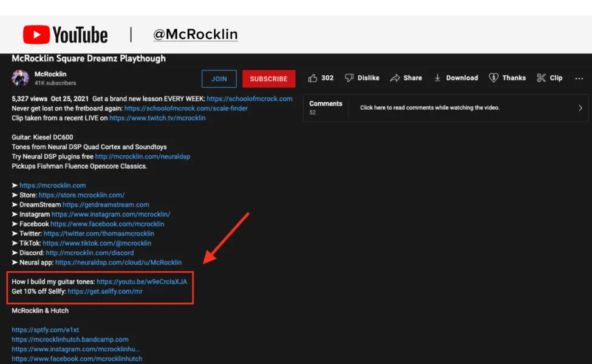Click McRocklin channel avatar
The image size is (592, 364).
tap(21, 78)
